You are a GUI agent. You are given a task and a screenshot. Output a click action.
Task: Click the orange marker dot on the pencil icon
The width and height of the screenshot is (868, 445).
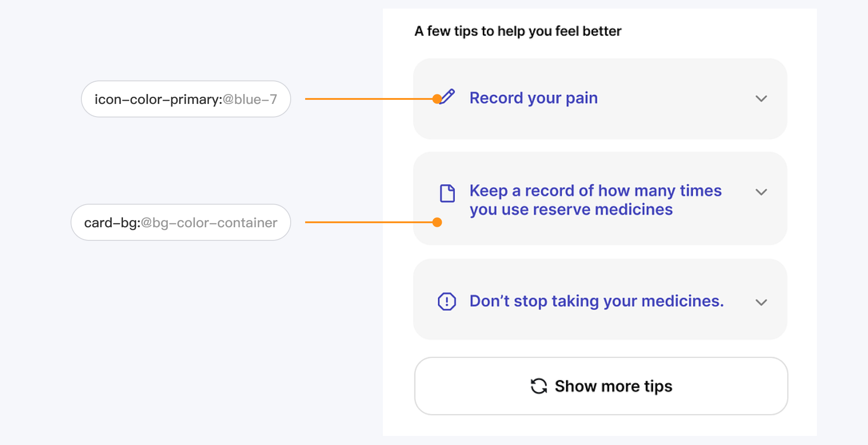pyautogui.click(x=437, y=99)
